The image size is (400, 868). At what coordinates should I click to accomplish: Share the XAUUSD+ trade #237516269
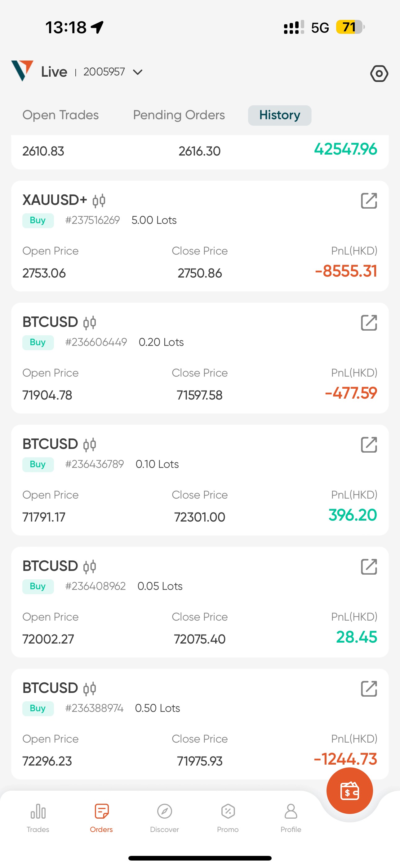pos(369,201)
